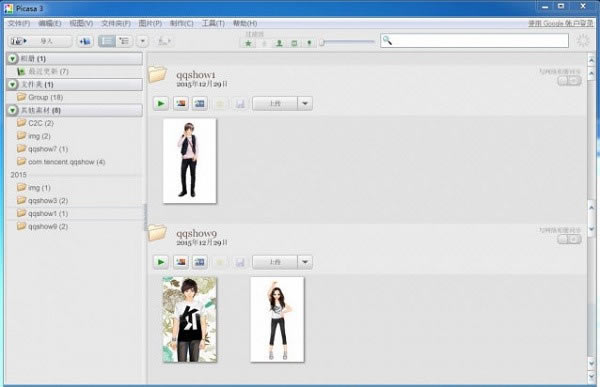Toggle web sync switch for qqshow9
Viewport: 600px width, 387px height.
[x=569, y=239]
